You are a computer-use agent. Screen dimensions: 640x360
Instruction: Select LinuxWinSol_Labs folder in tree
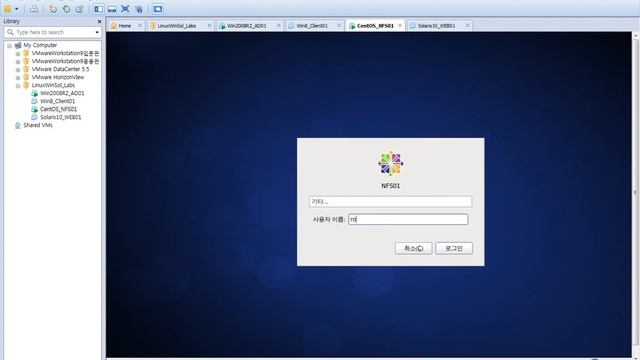(53, 85)
